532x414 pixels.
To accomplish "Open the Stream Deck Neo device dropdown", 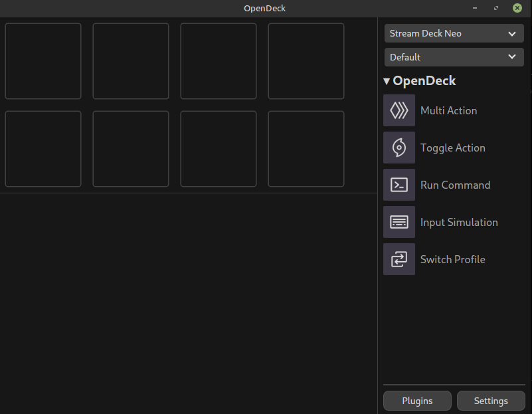I will [454, 33].
